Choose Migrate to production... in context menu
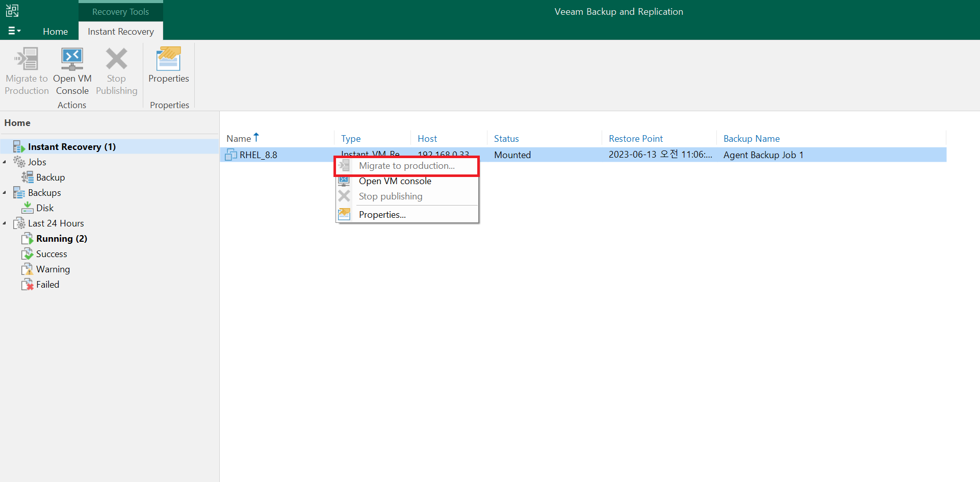Image resolution: width=980 pixels, height=482 pixels. point(407,166)
